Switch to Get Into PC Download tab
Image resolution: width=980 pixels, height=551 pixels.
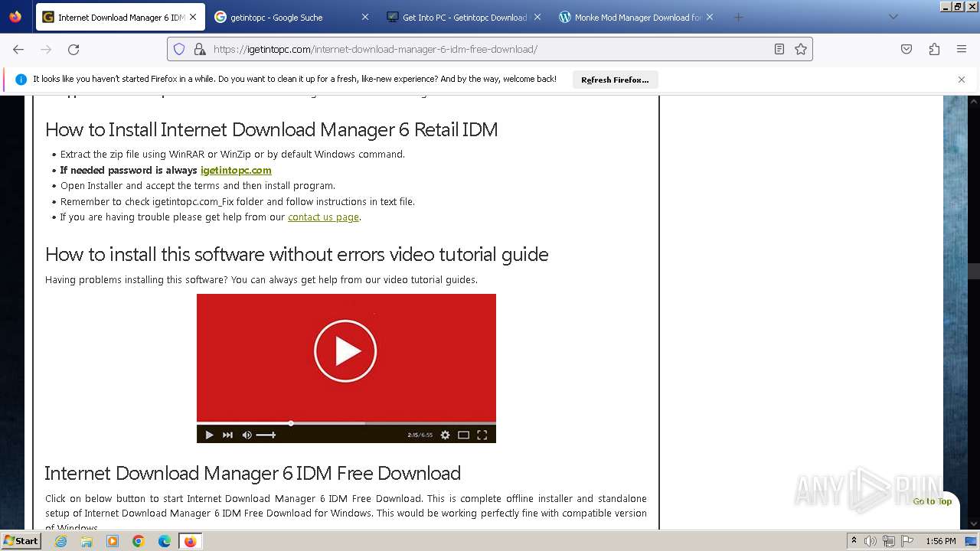click(x=464, y=17)
